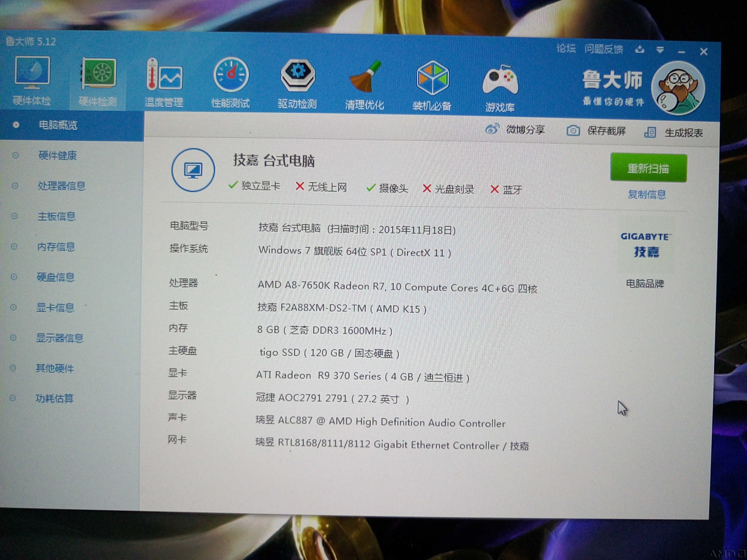Open 问题反馈 feedback link
The width and height of the screenshot is (747, 560).
tap(604, 49)
